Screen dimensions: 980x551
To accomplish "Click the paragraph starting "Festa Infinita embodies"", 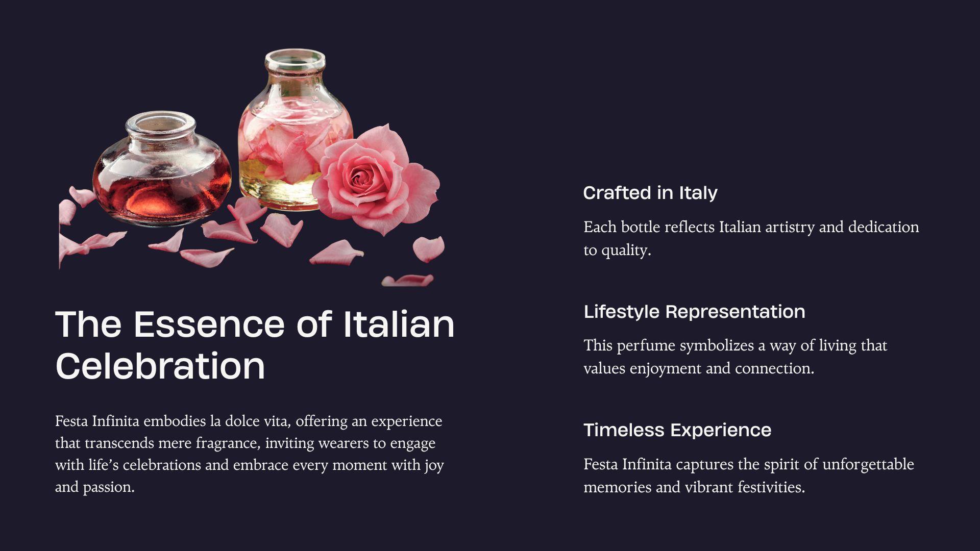I will pyautogui.click(x=249, y=443).
